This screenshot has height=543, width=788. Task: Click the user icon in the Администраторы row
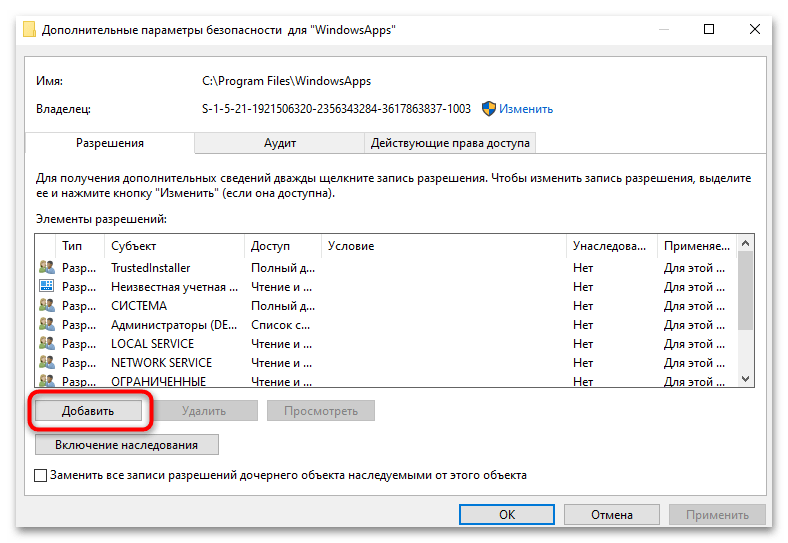(x=47, y=324)
